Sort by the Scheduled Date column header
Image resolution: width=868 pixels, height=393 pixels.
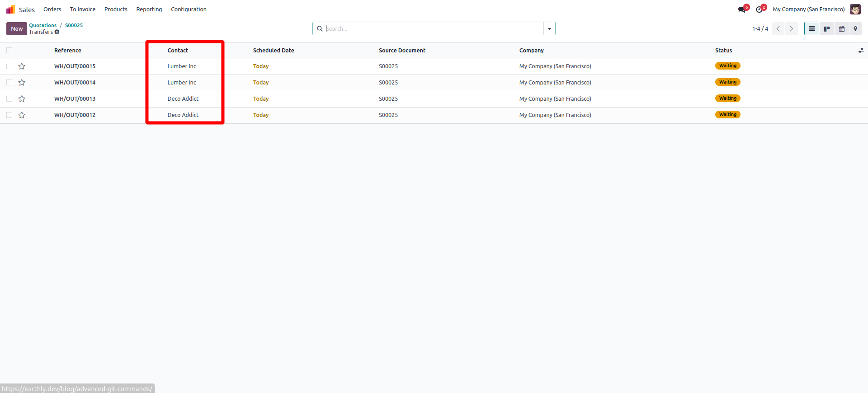pos(274,51)
